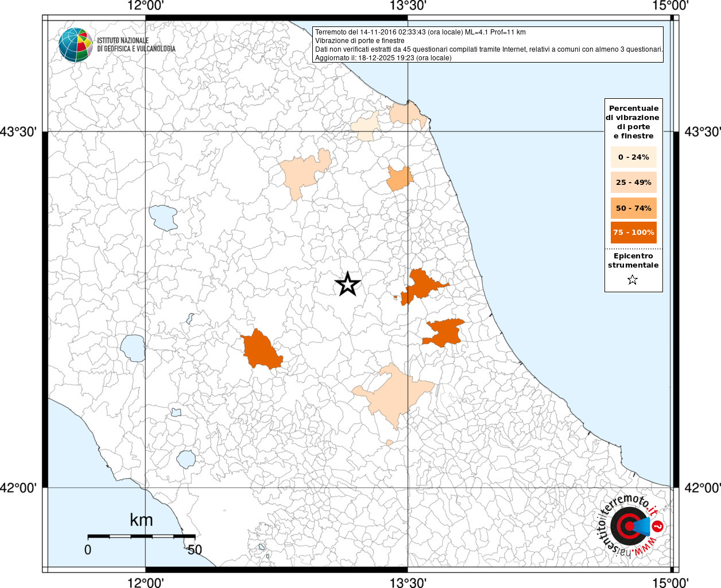Click the 'Dati non verificati' info line
Viewport: 721px width, 588px height.
tap(489, 49)
